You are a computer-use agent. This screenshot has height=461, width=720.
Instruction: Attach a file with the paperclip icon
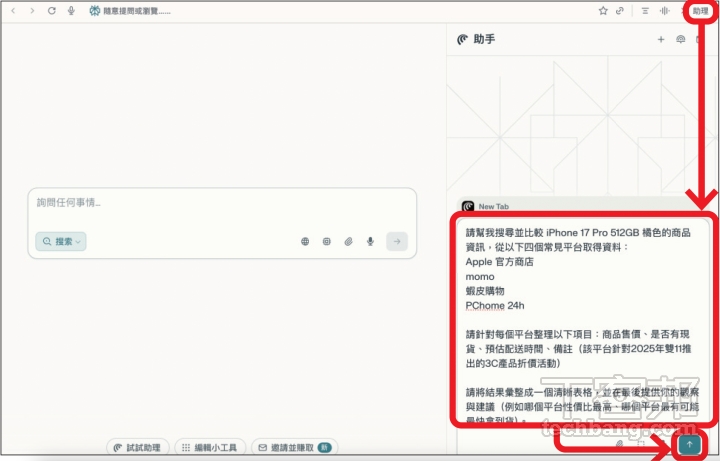click(349, 242)
